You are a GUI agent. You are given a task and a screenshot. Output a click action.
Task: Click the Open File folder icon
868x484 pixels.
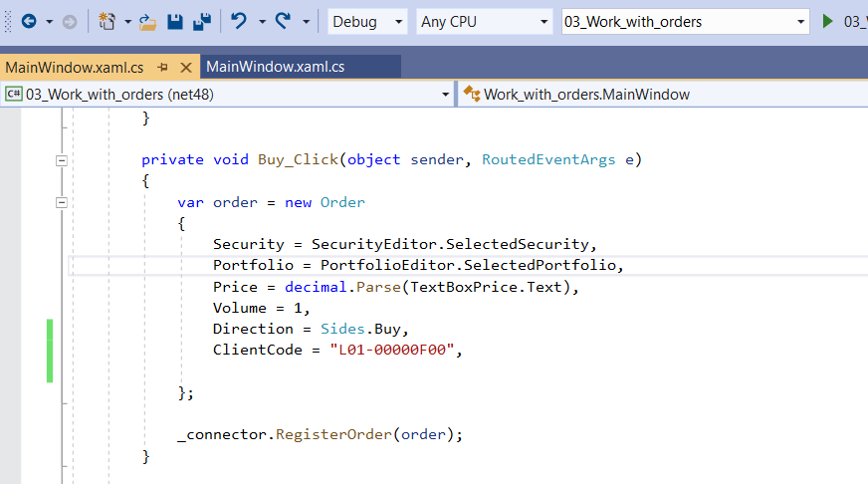[x=146, y=21]
